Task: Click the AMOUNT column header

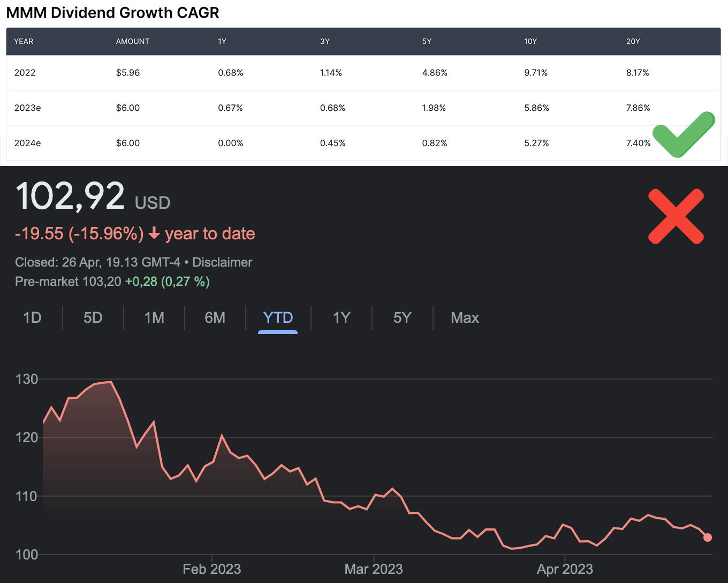Action: [x=132, y=41]
